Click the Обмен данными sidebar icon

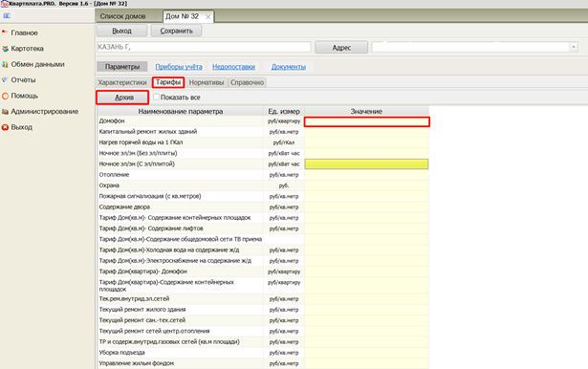point(5,64)
